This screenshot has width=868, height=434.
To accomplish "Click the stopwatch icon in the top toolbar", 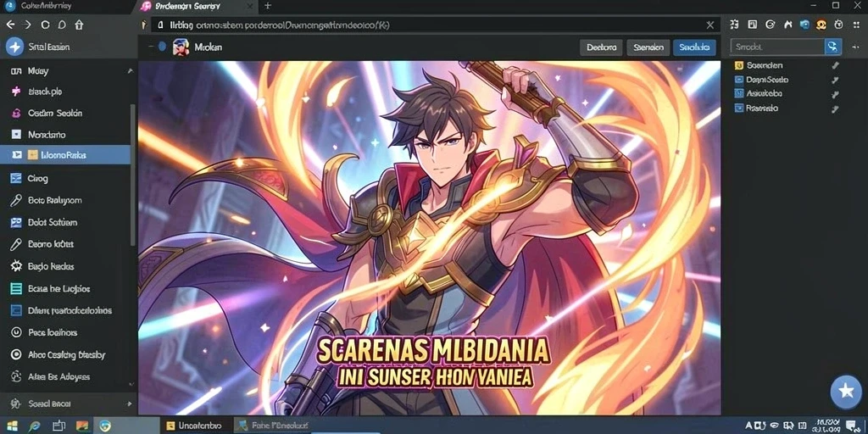I will coord(838,25).
